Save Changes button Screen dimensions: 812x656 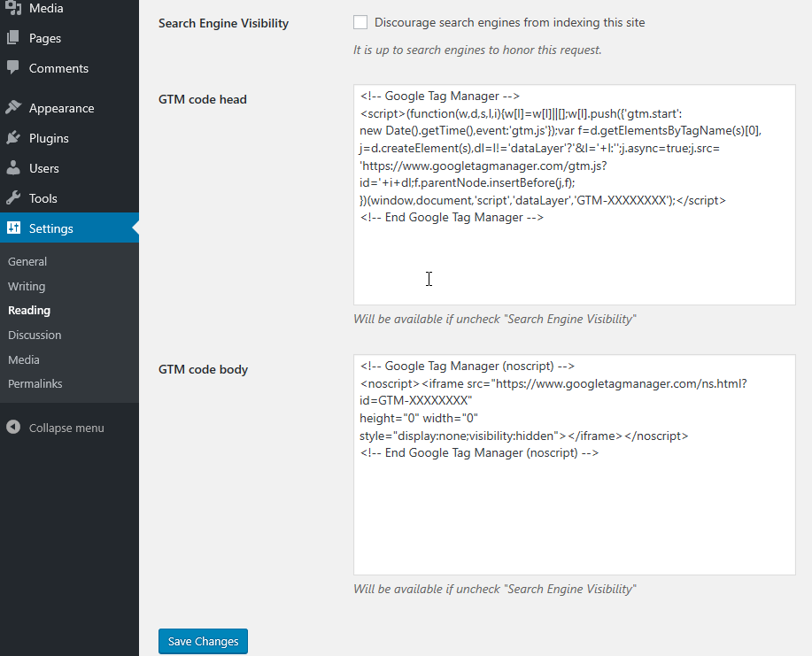coord(203,641)
